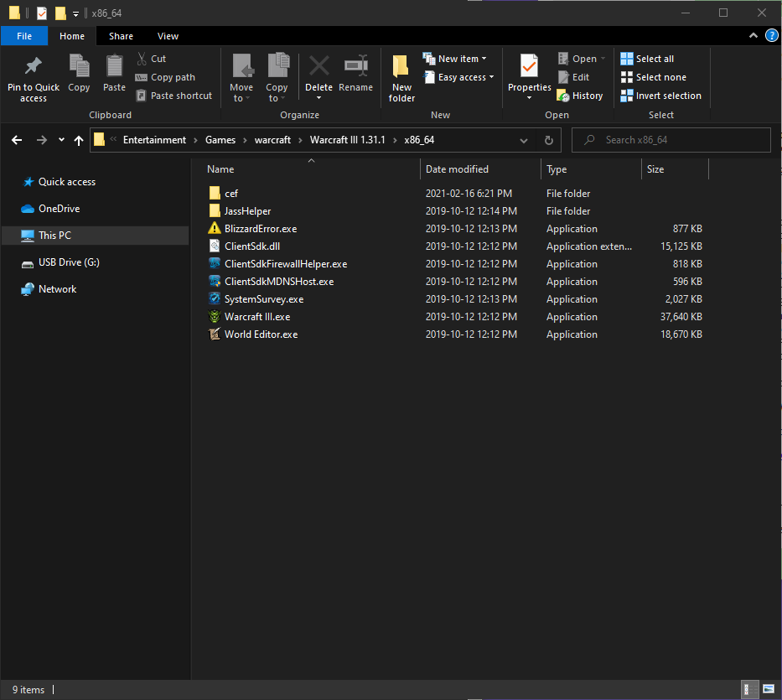Open recent locations dropdown arrow
Image resolution: width=782 pixels, height=700 pixels.
(61, 140)
